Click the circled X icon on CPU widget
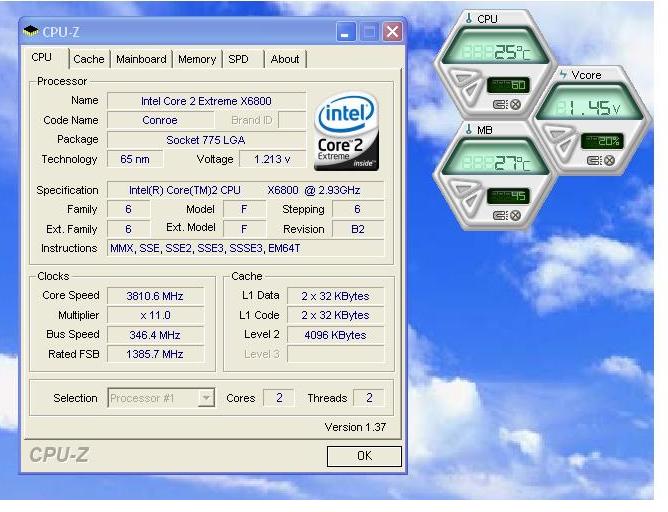The width and height of the screenshot is (668, 512). point(515,104)
